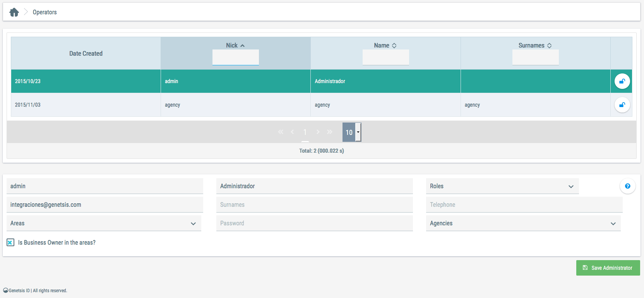Click the unlock icon for admin row
This screenshot has width=644, height=298.
click(622, 81)
